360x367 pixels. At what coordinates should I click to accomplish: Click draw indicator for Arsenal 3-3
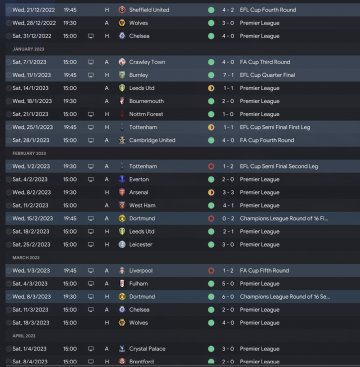pos(211,192)
